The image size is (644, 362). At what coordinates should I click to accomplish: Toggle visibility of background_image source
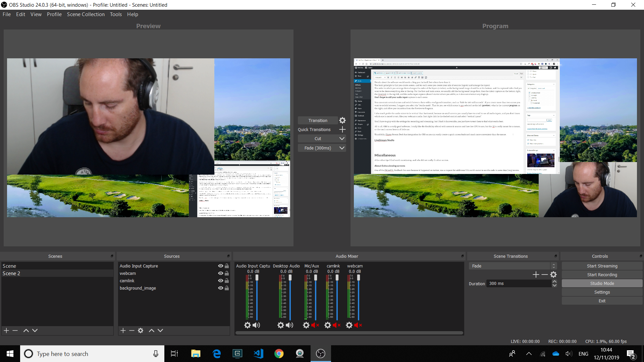click(220, 288)
